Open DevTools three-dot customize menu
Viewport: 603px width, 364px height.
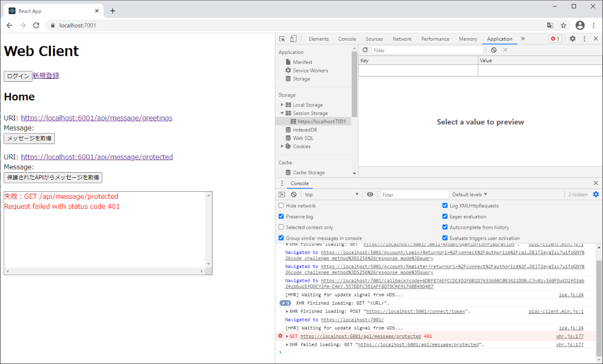tap(584, 39)
